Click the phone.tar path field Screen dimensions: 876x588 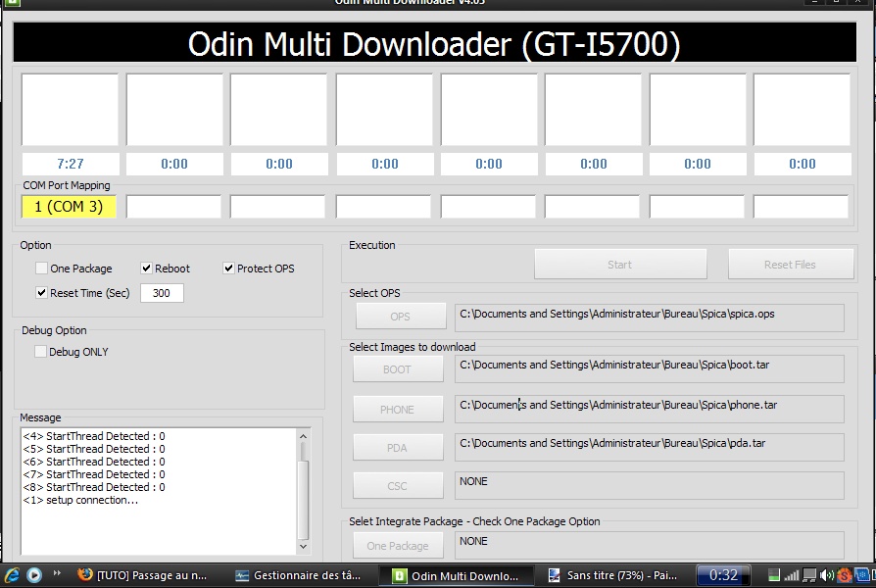[x=650, y=409]
